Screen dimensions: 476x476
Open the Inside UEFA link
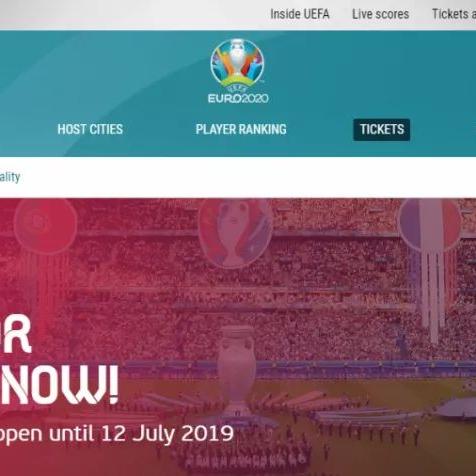pos(300,14)
